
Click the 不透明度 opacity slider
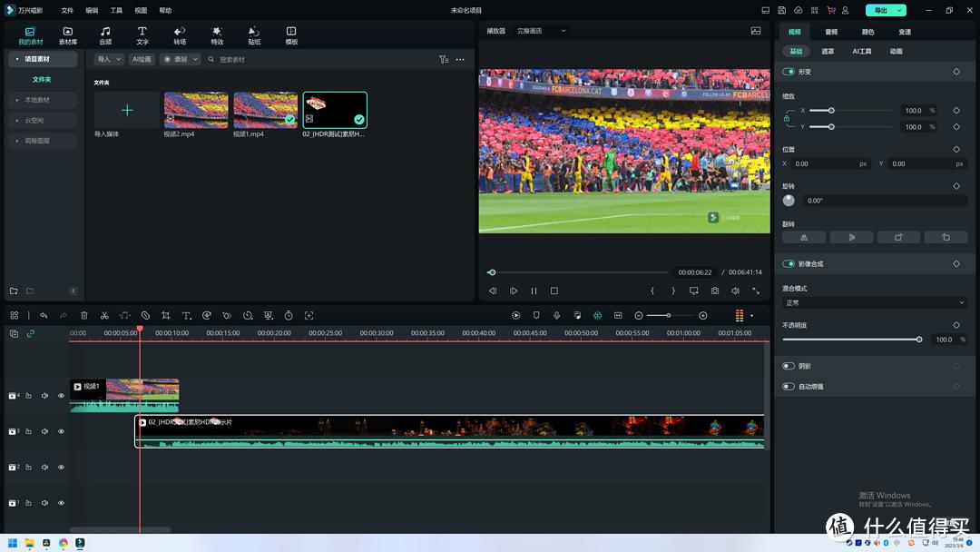(853, 340)
